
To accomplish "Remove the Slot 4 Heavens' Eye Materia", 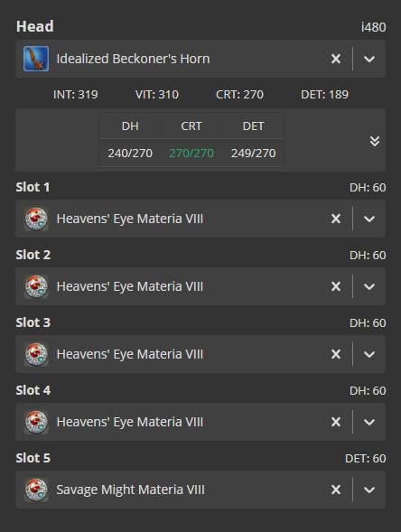I will [x=336, y=422].
